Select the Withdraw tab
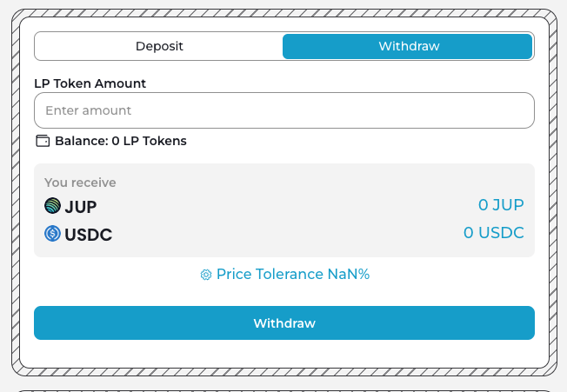Viewport: 567px width, 392px height. (408, 47)
